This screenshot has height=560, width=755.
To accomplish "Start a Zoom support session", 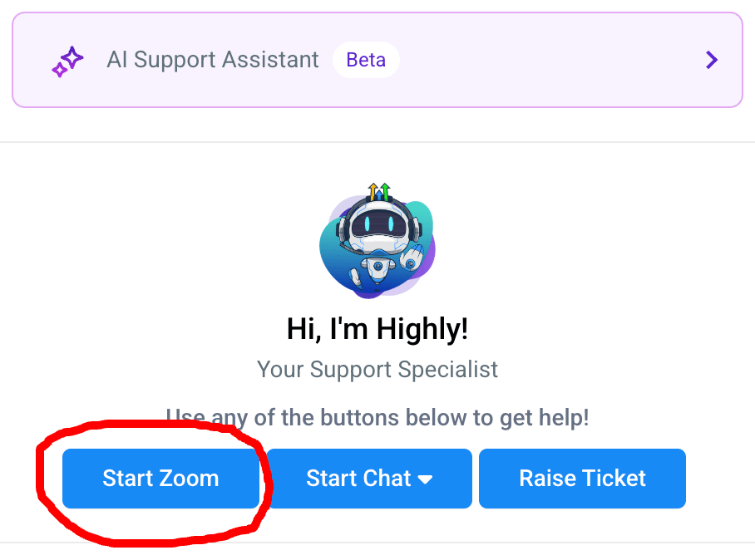I will tap(160, 479).
